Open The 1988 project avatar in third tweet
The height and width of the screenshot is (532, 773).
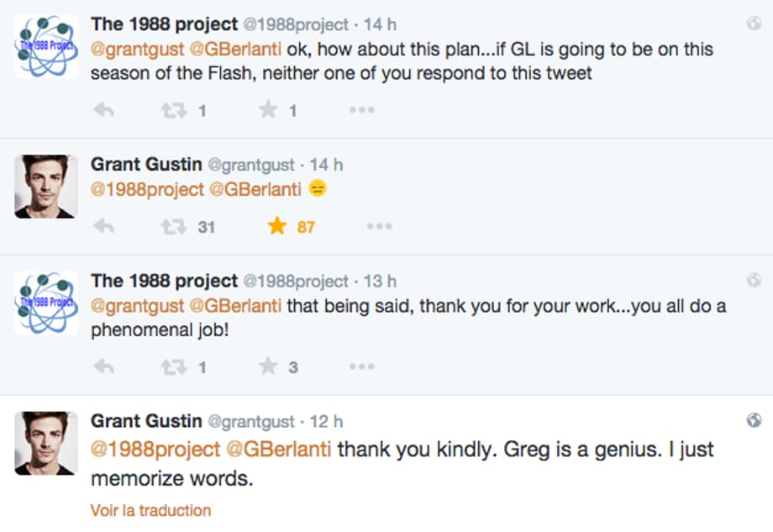[45, 303]
